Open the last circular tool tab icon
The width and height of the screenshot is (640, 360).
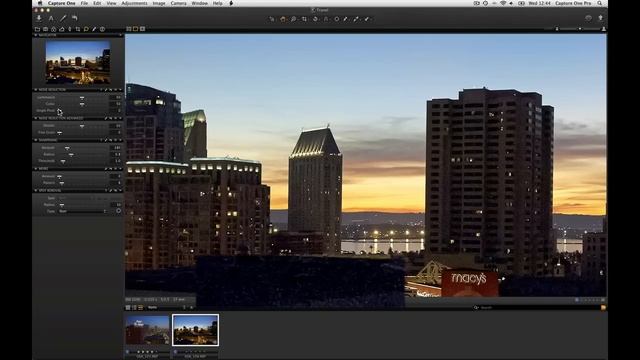point(102,29)
